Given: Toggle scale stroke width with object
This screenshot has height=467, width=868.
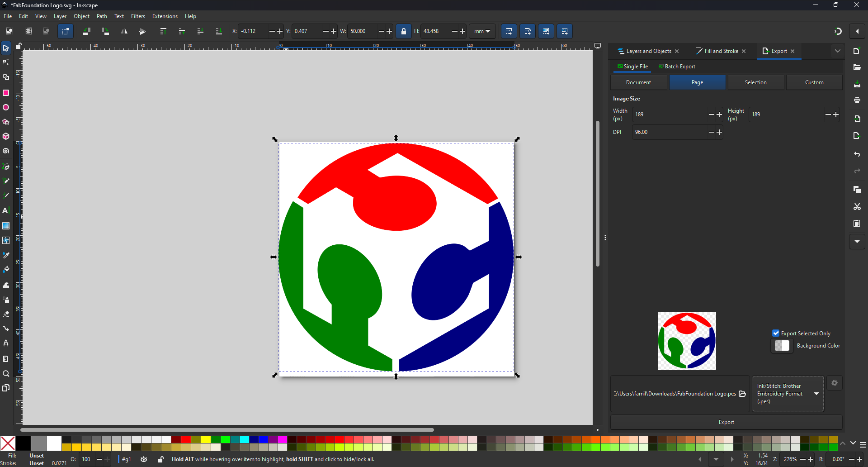Looking at the screenshot, I should [x=509, y=31].
